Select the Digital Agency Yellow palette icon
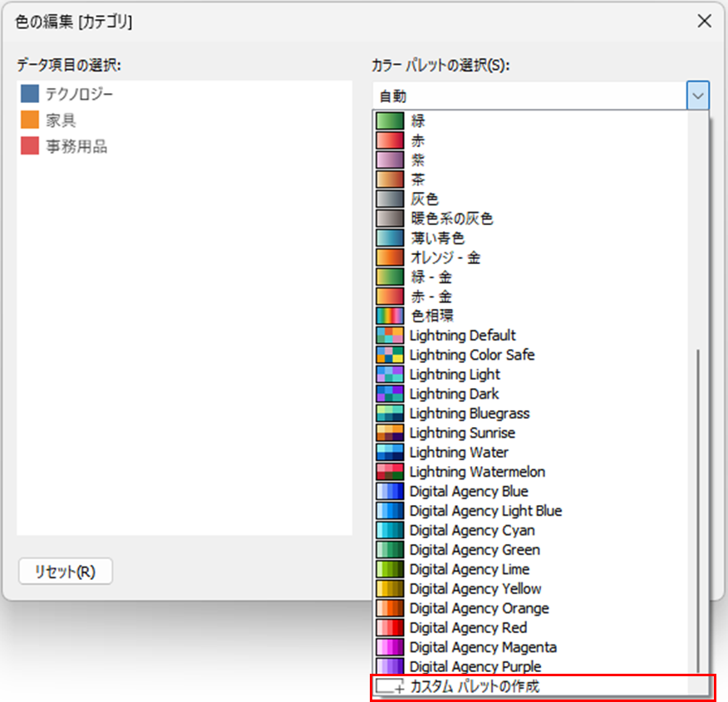728x702 pixels. tap(390, 589)
